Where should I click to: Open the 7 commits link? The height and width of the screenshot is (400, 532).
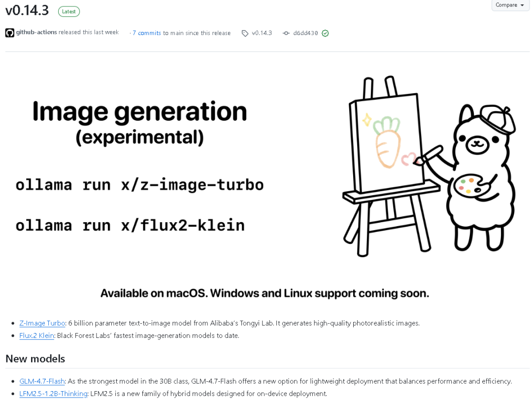tap(147, 33)
